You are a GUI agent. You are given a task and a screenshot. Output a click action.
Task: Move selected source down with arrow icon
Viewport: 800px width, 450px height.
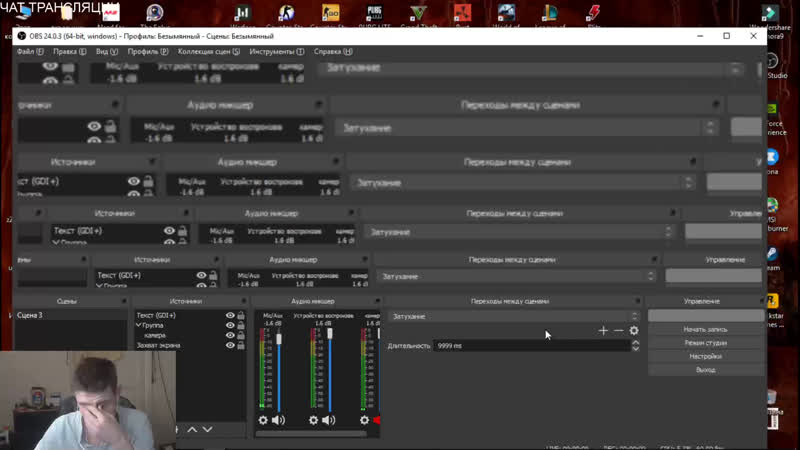pyautogui.click(x=208, y=429)
